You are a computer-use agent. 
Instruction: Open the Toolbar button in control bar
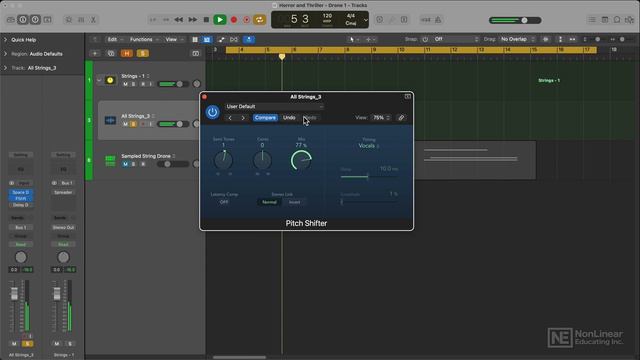point(48,20)
